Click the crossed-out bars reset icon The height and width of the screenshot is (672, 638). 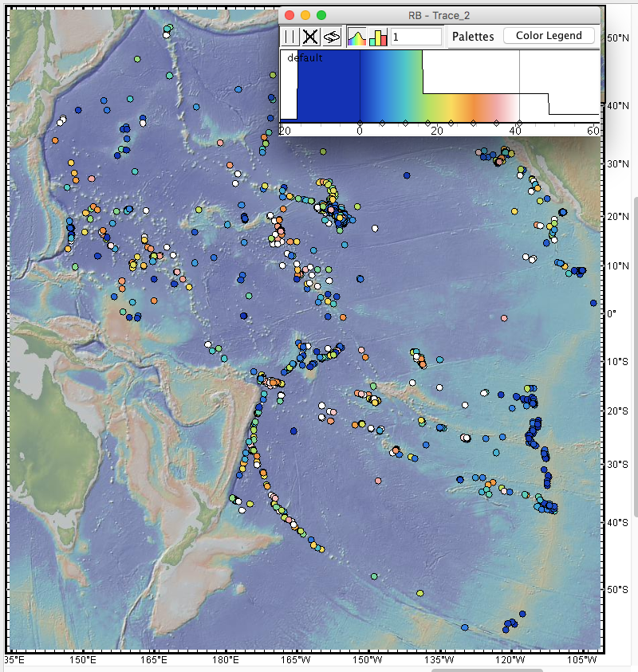(x=311, y=37)
